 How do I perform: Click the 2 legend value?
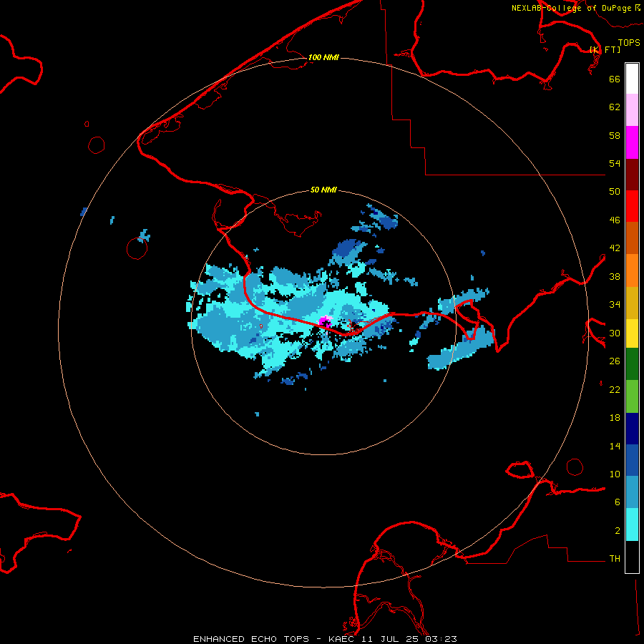point(618,530)
